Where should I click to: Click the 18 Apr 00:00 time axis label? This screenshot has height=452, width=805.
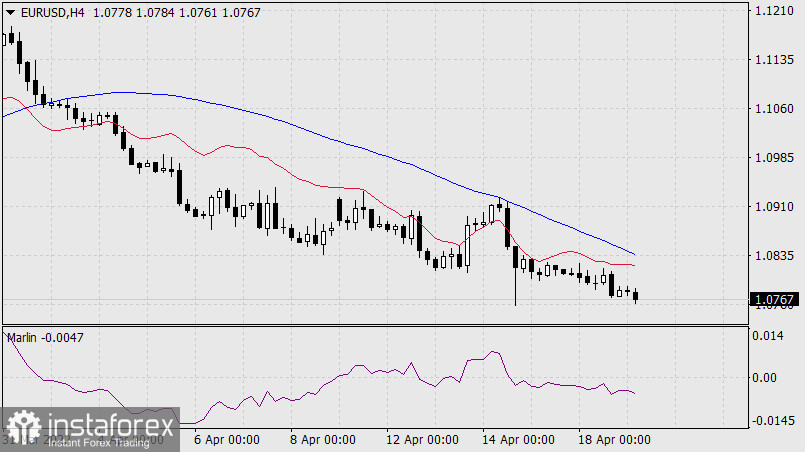tap(614, 440)
